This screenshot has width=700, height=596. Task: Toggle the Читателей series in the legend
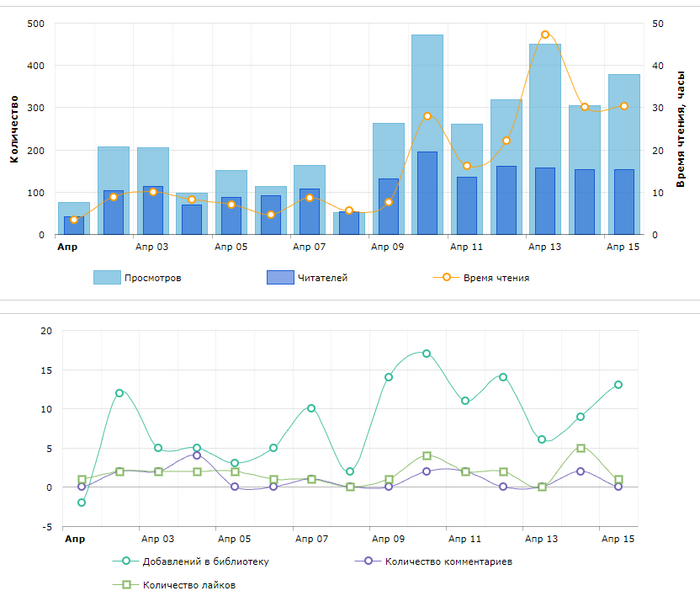pos(307,277)
